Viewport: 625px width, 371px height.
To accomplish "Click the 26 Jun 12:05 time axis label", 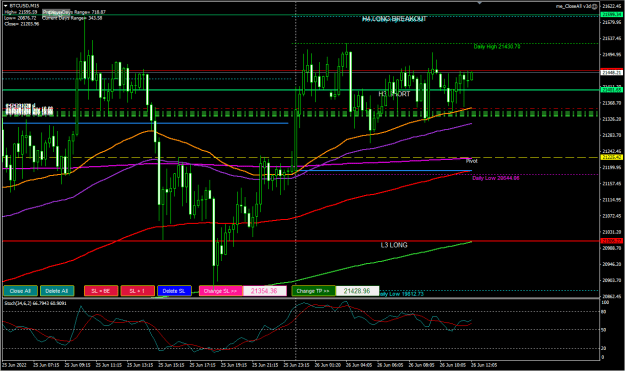I will (484, 365).
